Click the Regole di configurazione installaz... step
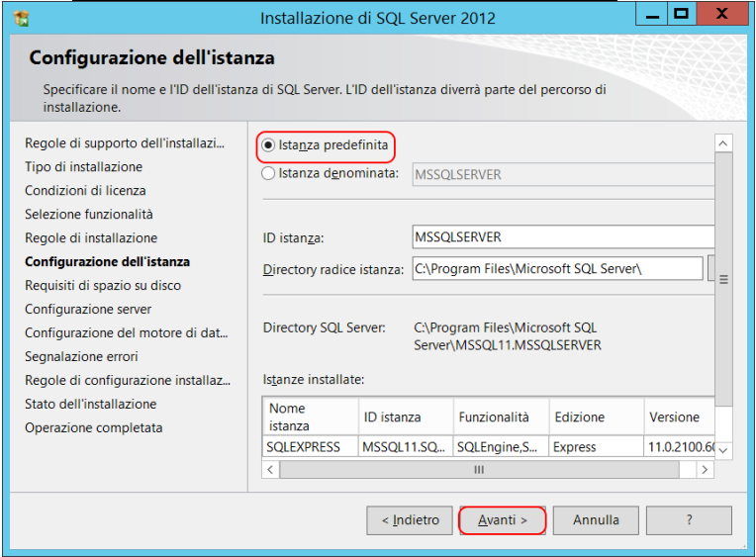The height and width of the screenshot is (557, 756). 128,381
